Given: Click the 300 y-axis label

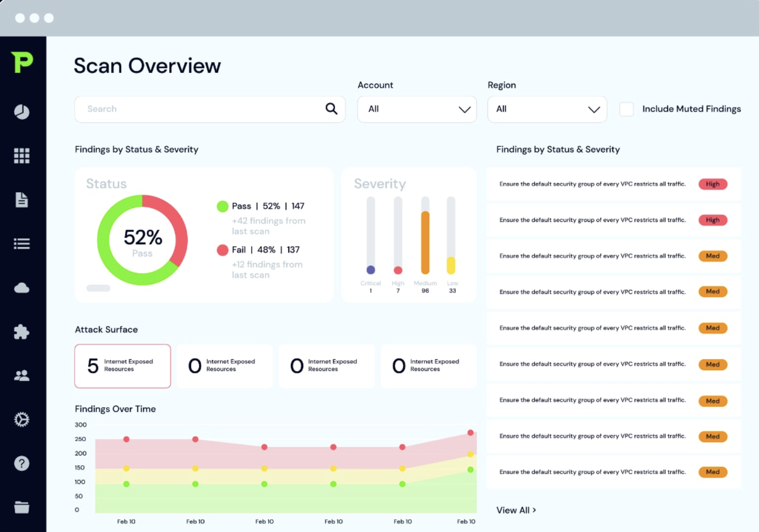Looking at the screenshot, I should (80, 424).
